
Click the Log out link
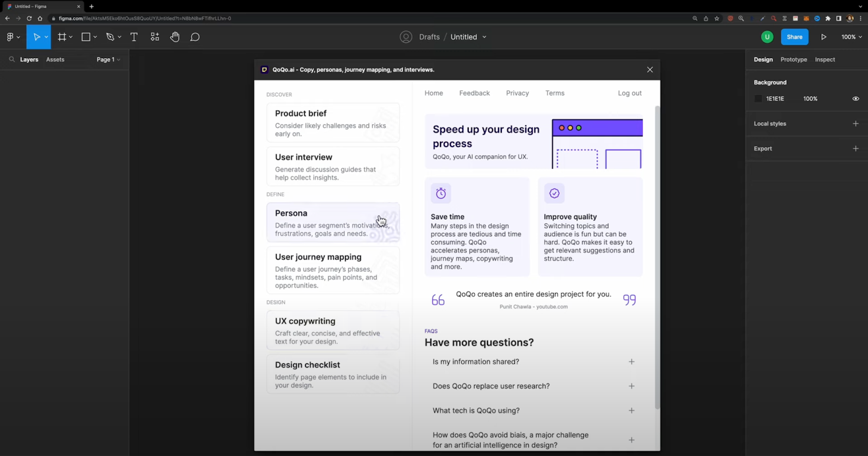point(629,93)
